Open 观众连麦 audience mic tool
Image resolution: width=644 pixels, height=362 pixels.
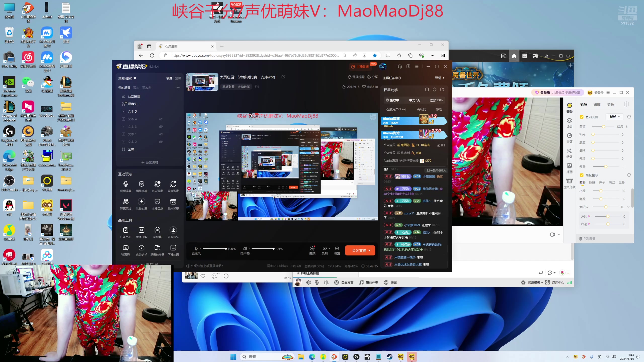tap(173, 187)
